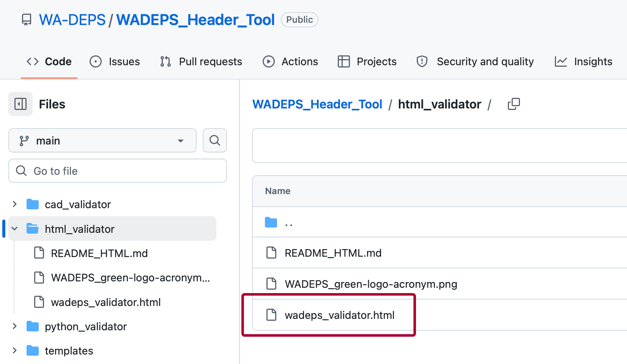Expand the templates folder
Viewport: 627px width, 364px height.
pos(14,350)
